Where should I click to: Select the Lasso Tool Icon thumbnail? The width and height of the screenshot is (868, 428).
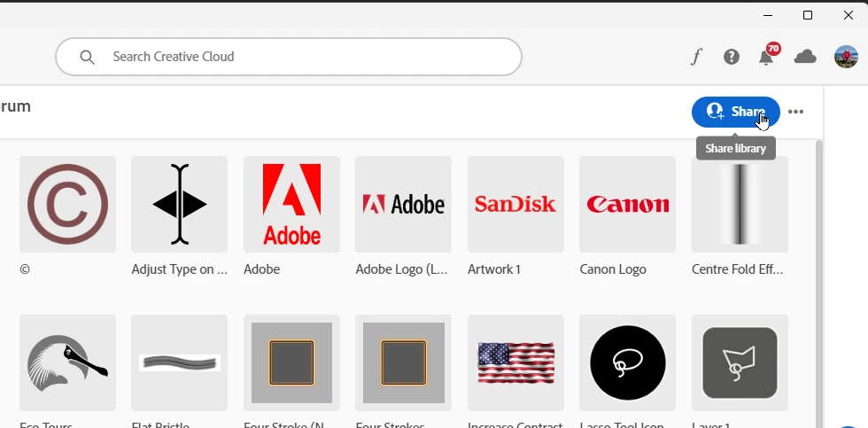(628, 362)
